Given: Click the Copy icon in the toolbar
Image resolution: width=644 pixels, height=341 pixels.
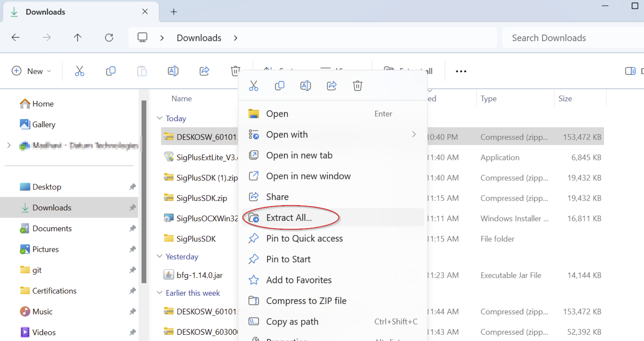Looking at the screenshot, I should click(x=111, y=71).
